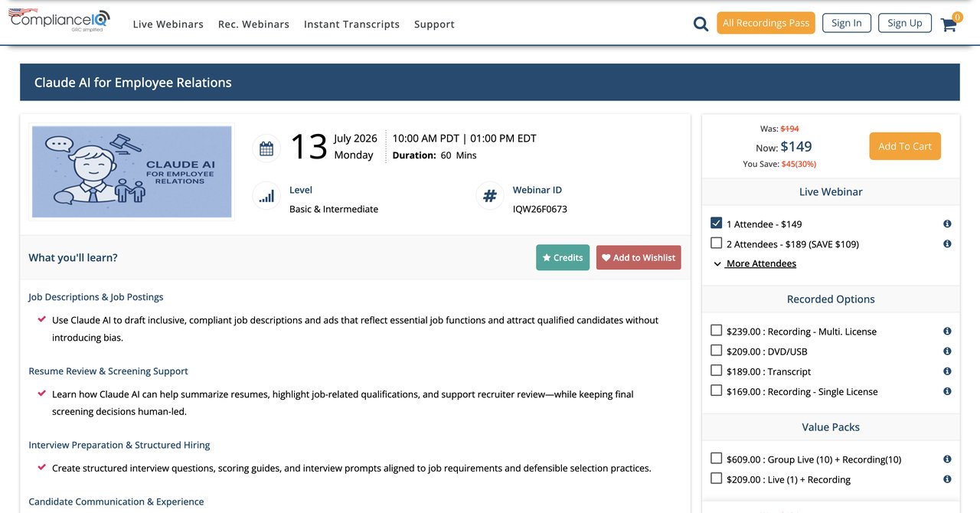
Task: Click the signal bars Level icon
Action: [266, 197]
